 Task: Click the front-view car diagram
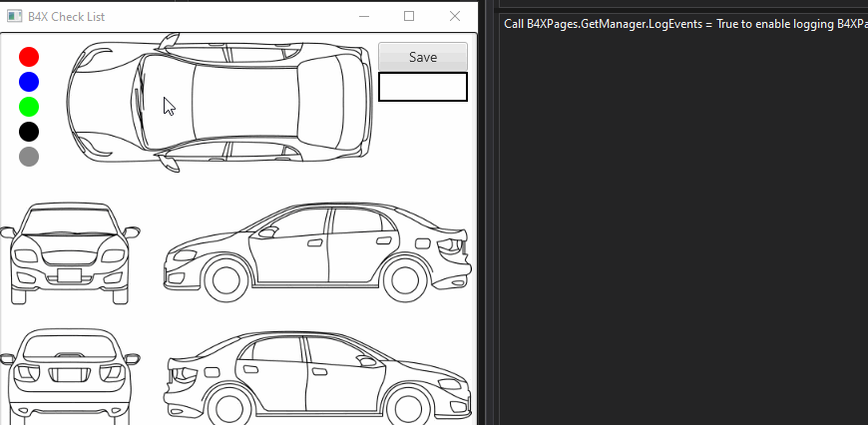click(x=70, y=253)
